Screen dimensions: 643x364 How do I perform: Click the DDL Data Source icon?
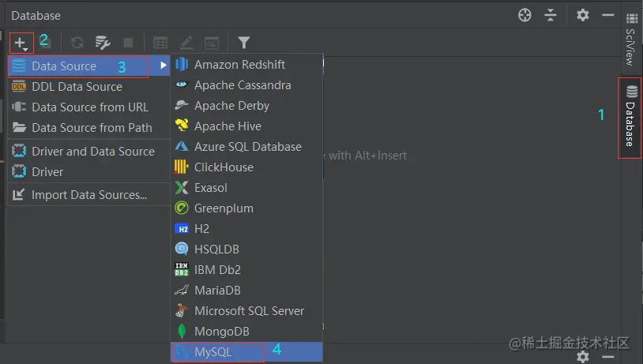(x=19, y=86)
